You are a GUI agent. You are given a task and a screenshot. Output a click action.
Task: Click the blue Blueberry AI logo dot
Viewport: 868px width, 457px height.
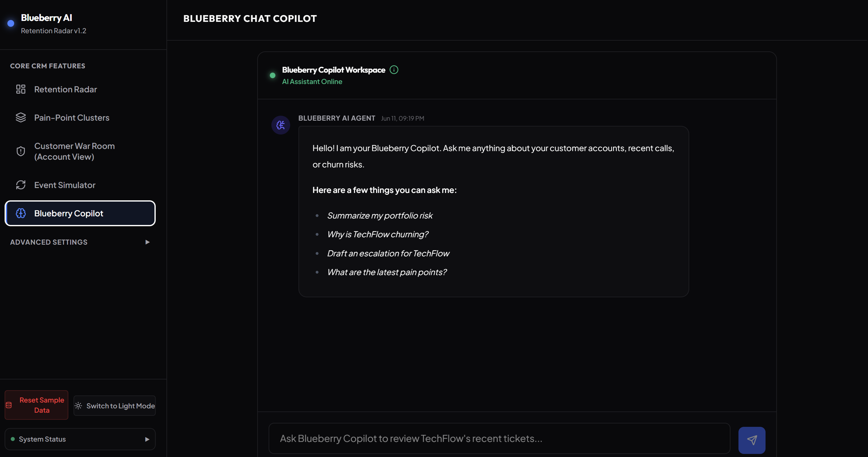click(11, 23)
